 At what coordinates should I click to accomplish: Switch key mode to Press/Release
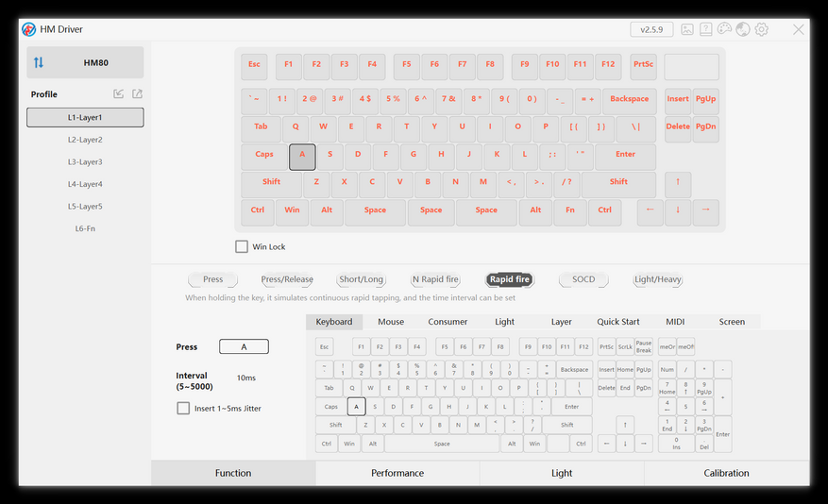click(287, 279)
